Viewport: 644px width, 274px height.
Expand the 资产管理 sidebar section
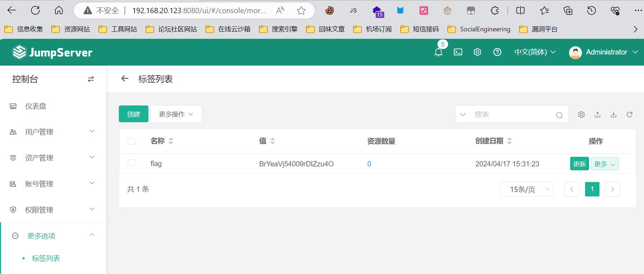(x=53, y=158)
